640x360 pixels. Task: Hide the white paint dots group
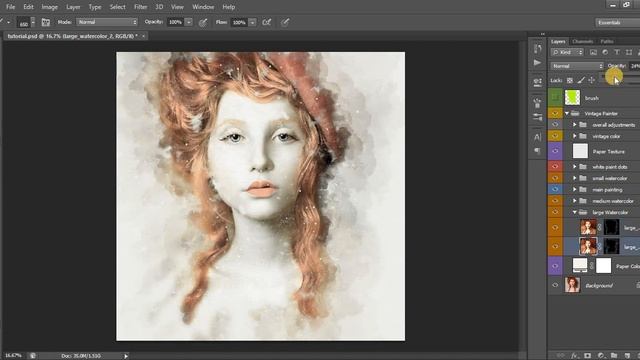point(555,167)
